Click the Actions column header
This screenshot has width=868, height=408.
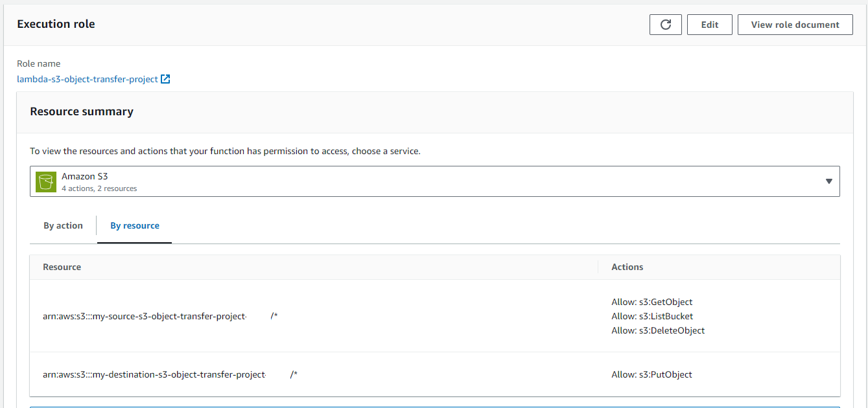coord(628,267)
